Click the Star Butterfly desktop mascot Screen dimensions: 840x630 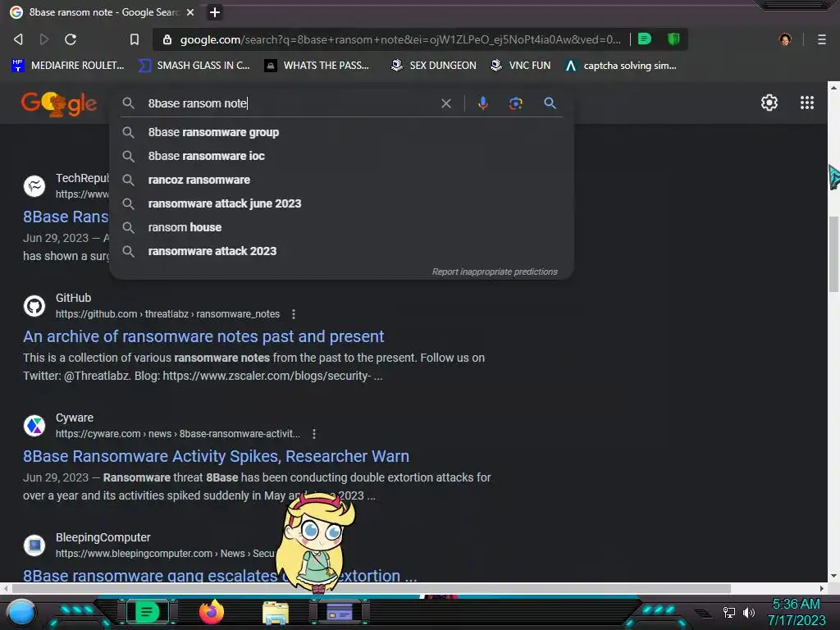pos(316,542)
